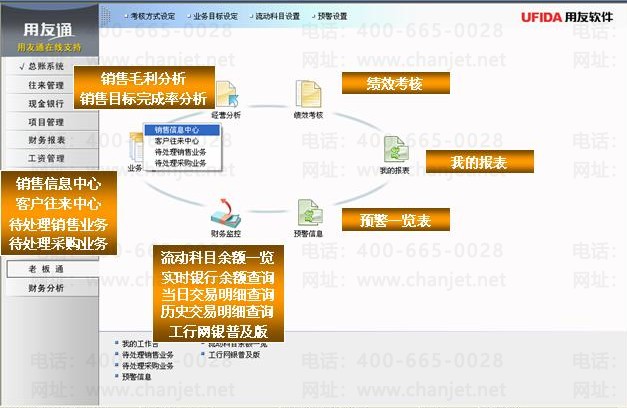Open the 工行网银普及版 shortcut link
This screenshot has width=627, height=408.
pos(234,354)
